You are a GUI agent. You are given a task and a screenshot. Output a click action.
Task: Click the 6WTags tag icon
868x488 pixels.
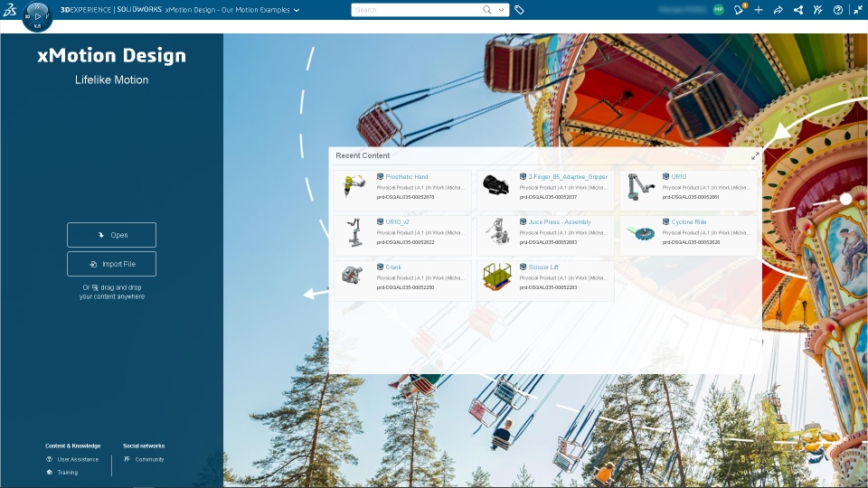[519, 10]
